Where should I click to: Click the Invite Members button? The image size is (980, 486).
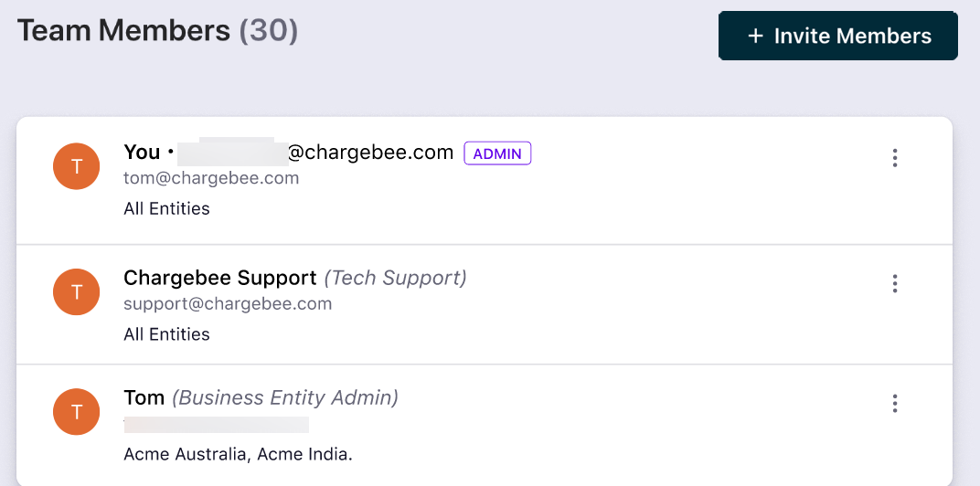tap(837, 37)
